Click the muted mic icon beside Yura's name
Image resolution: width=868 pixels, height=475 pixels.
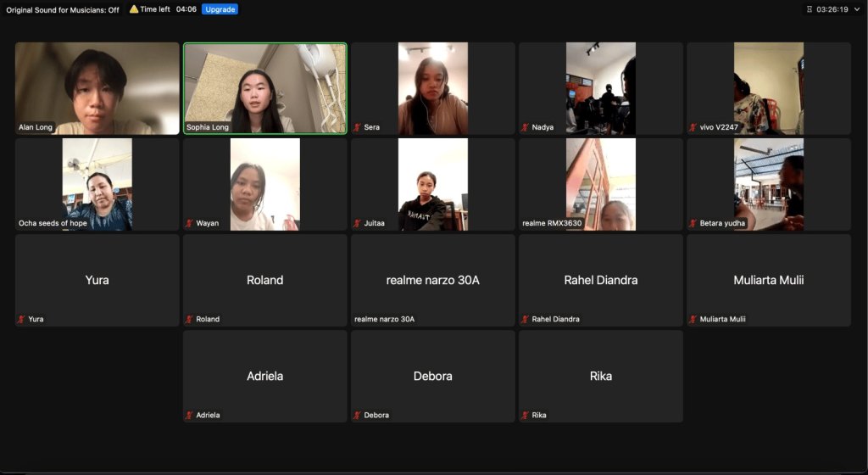click(x=22, y=319)
